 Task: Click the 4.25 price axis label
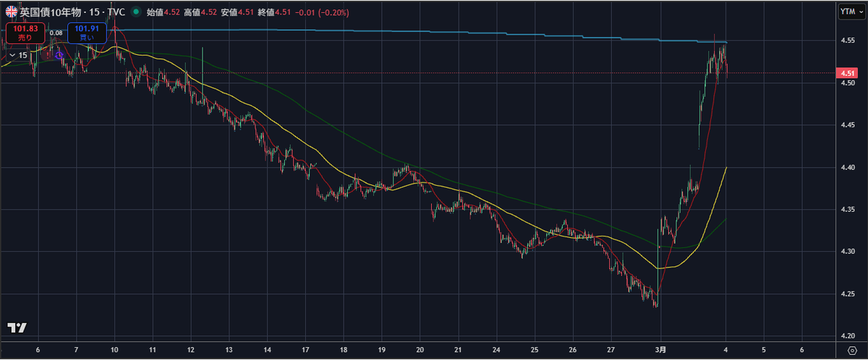coord(848,293)
